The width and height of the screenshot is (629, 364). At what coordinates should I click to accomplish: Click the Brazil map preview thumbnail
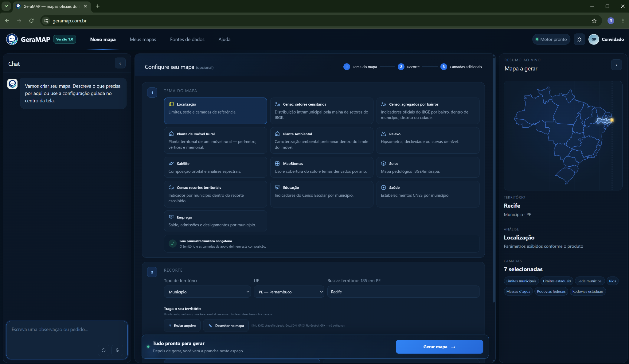[x=563, y=135]
